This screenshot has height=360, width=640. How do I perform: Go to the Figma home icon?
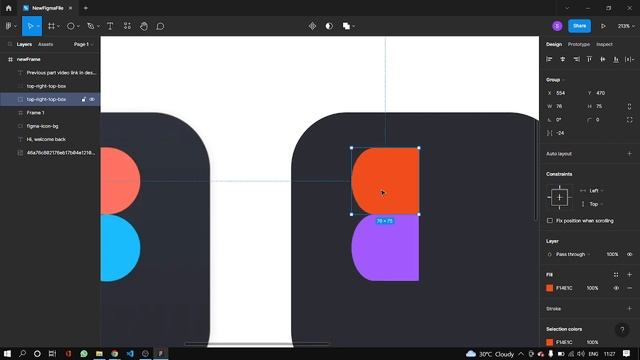tap(9, 8)
